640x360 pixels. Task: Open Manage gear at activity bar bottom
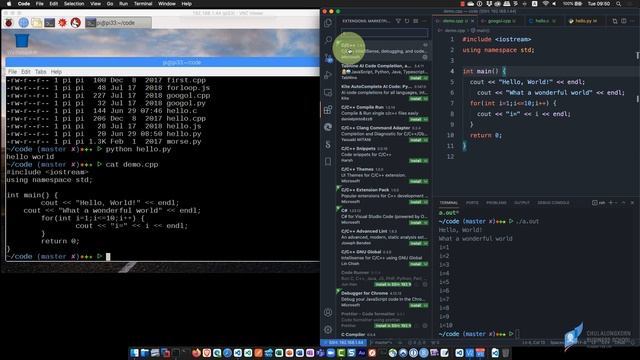(328, 329)
